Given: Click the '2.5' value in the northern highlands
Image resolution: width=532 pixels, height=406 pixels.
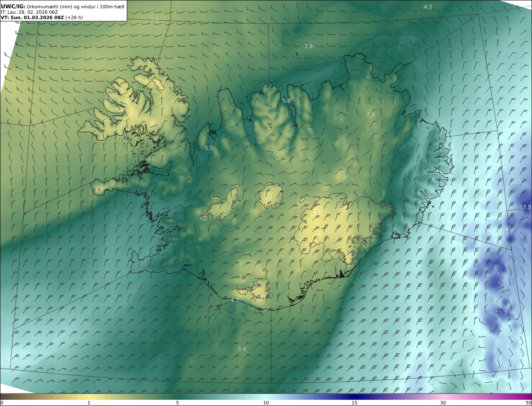Looking at the screenshot, I should [281, 154].
